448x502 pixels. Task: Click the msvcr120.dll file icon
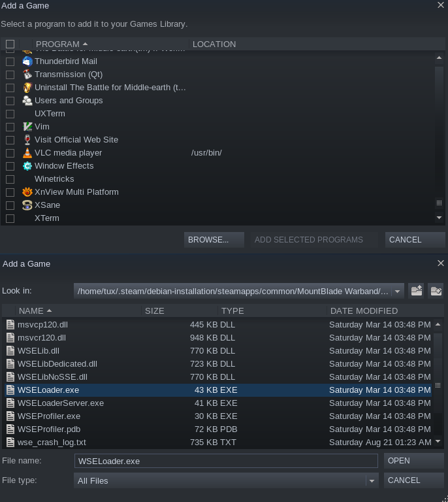click(x=10, y=338)
